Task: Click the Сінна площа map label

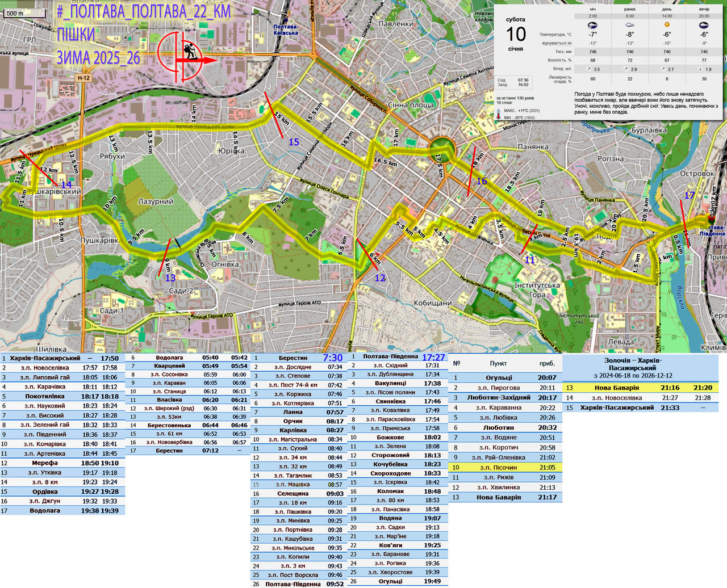Action: click(411, 104)
